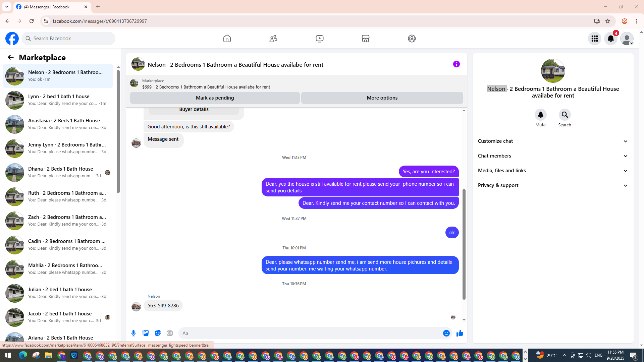This screenshot has height=362, width=644.
Task: Open the sticker picker icon
Action: point(158,333)
